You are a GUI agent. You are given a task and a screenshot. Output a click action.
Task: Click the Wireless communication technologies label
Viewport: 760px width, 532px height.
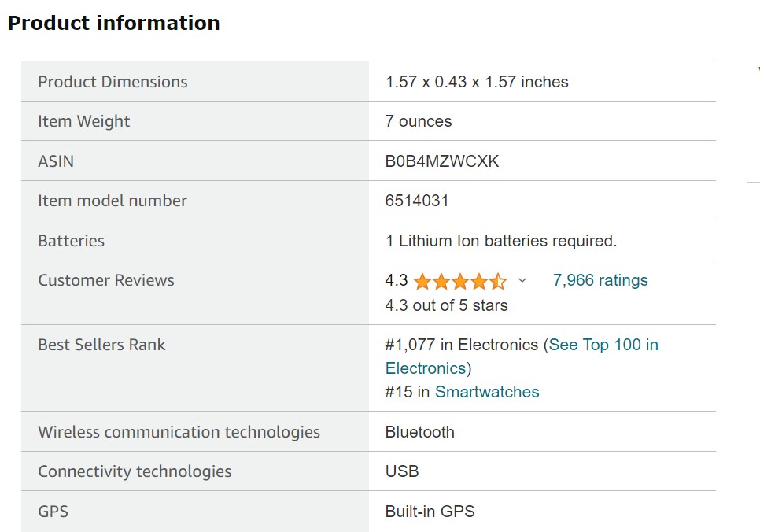(179, 432)
